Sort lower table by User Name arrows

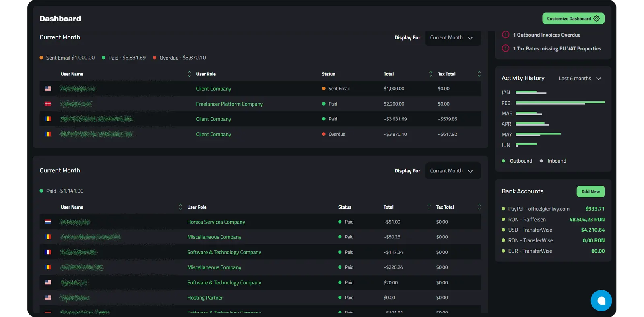180,207
